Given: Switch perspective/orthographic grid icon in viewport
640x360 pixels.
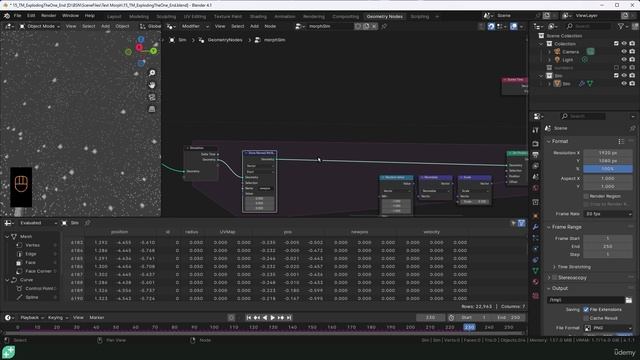Looking at the screenshot, I should (x=152, y=109).
